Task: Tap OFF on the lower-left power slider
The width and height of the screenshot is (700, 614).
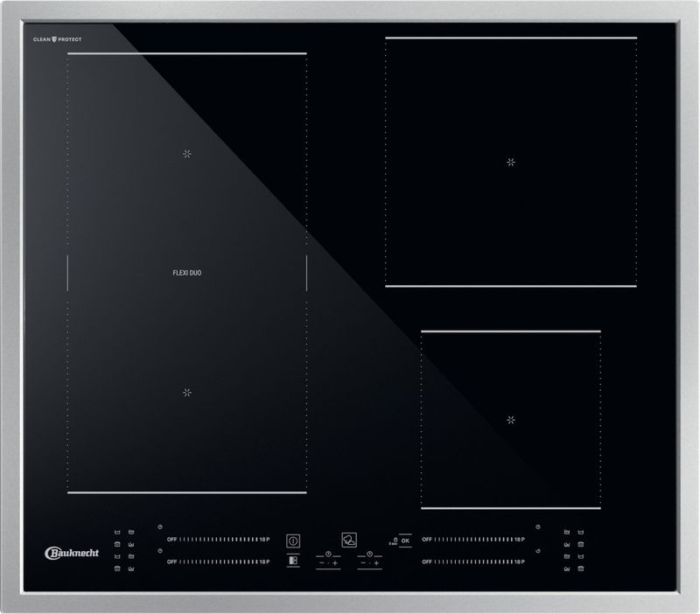Action: [172, 562]
